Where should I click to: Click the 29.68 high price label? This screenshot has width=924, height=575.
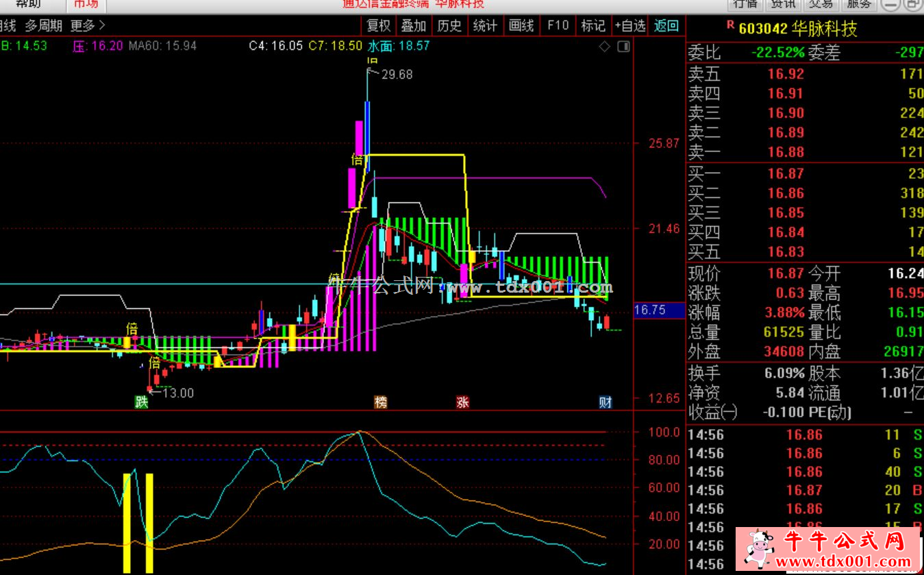(x=397, y=75)
